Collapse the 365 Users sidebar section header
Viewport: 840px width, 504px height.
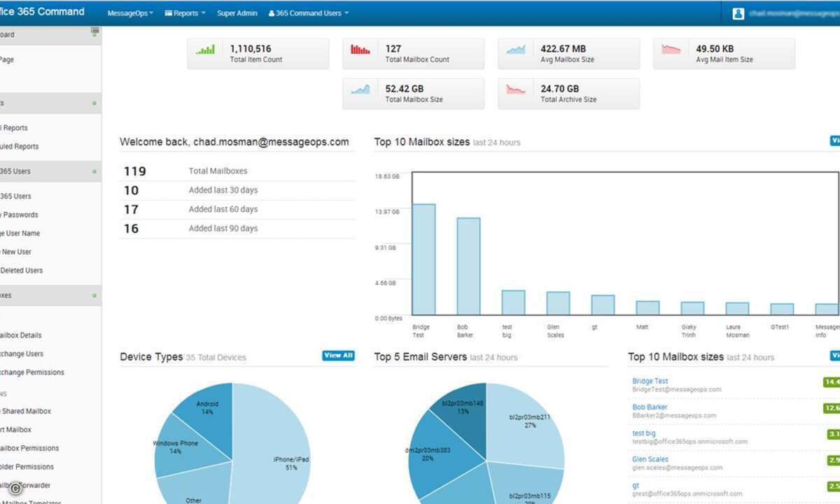[x=50, y=171]
